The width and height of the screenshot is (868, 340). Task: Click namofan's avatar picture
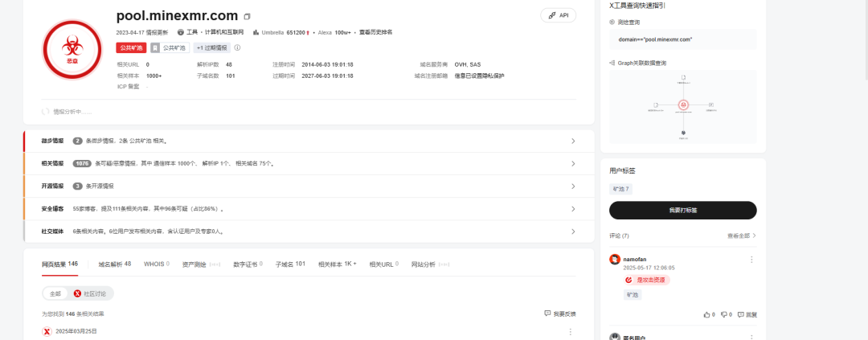click(615, 259)
